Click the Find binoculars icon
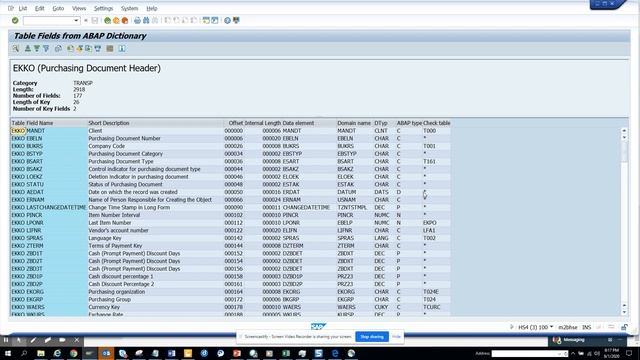 [x=146, y=20]
